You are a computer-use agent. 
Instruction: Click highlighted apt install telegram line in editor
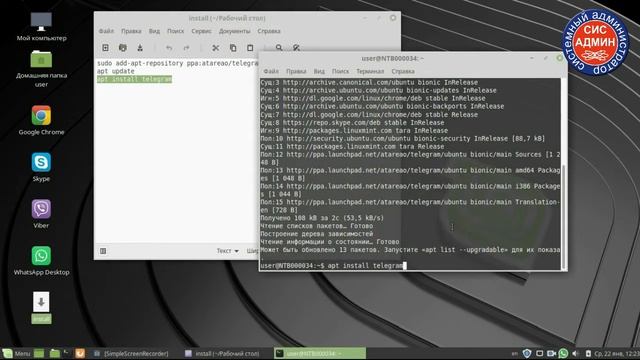(134, 79)
